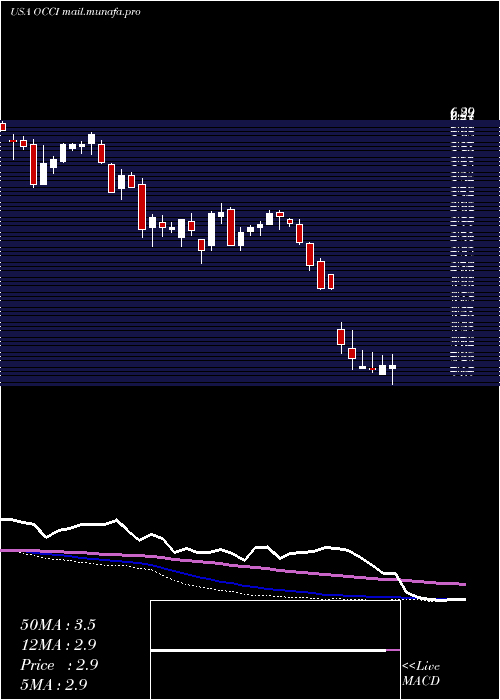The width and height of the screenshot is (500, 700).
Task: Select the "12MA : 2.9" label
Action: pyautogui.click(x=58, y=645)
